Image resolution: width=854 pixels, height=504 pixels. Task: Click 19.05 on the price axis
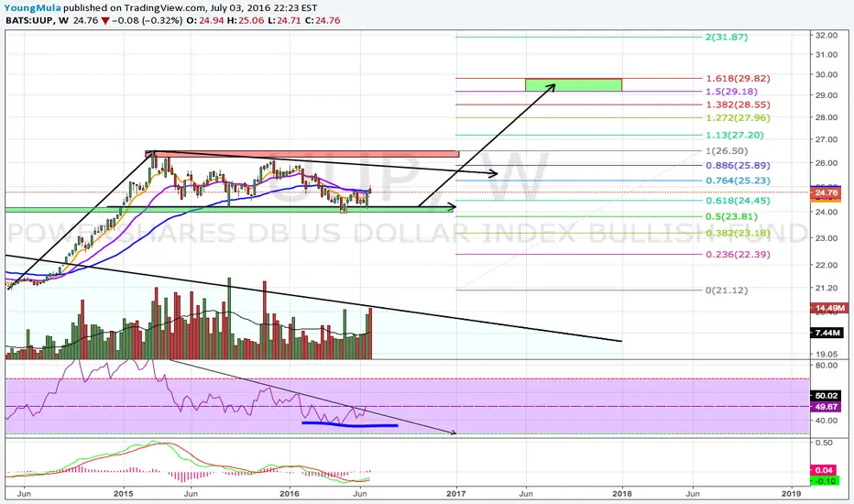(x=827, y=354)
